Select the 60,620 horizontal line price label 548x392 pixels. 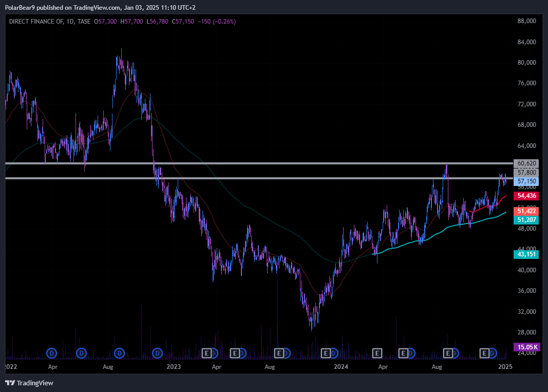click(x=527, y=163)
